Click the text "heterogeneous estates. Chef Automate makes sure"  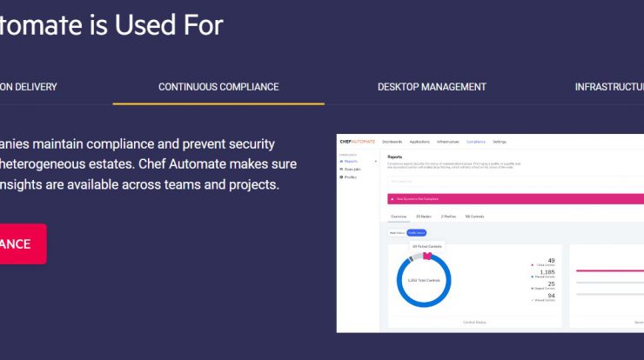point(148,164)
